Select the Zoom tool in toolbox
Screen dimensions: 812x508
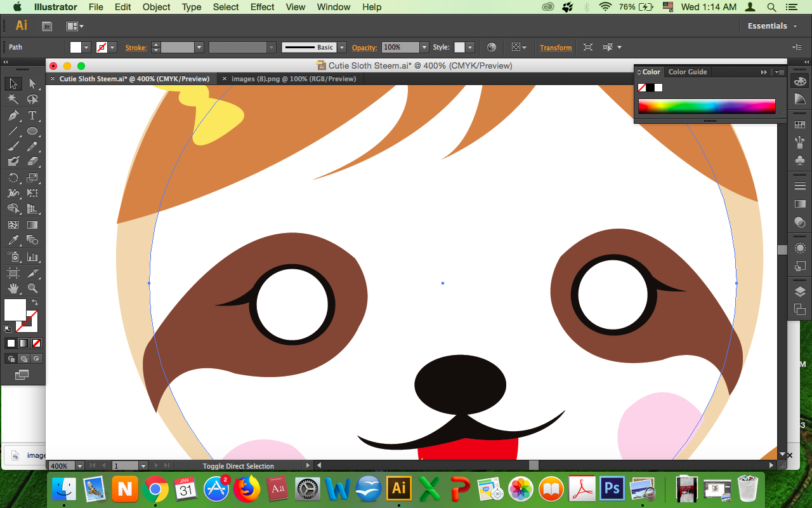(32, 289)
